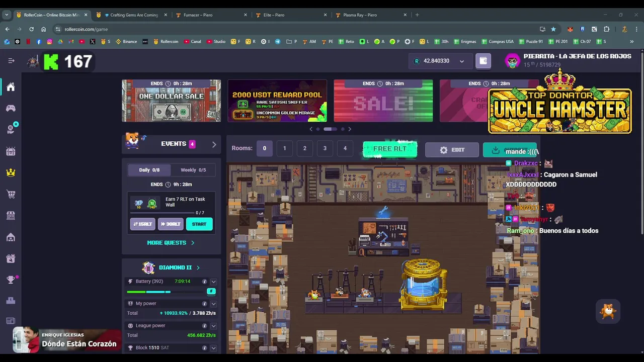Click the FREE RLT button

[390, 149]
